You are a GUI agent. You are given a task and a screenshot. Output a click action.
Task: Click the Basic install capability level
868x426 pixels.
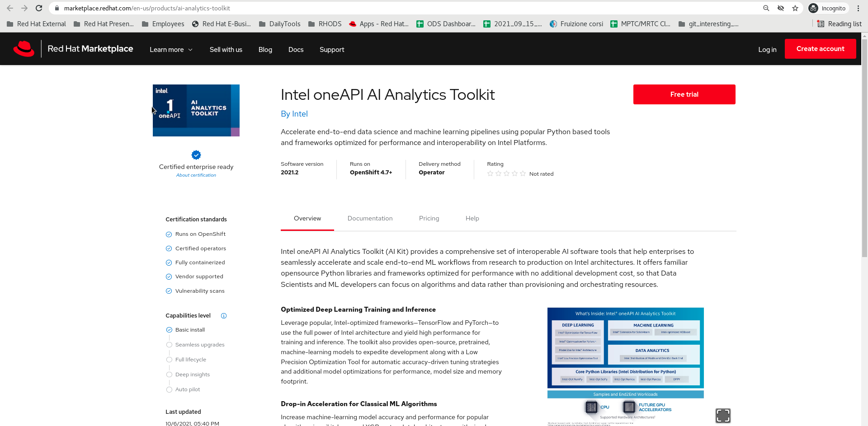pyautogui.click(x=185, y=330)
